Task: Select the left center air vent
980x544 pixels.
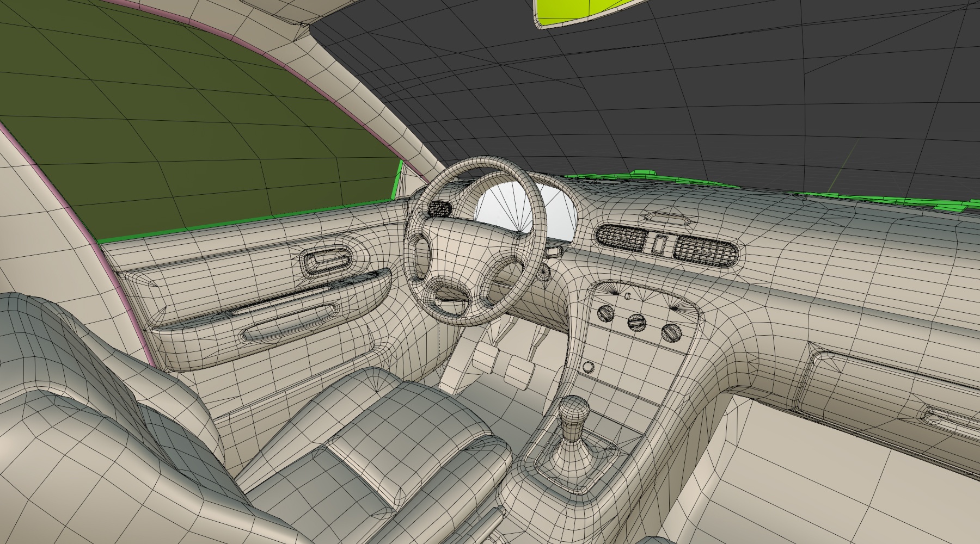Action: pyautogui.click(x=622, y=237)
